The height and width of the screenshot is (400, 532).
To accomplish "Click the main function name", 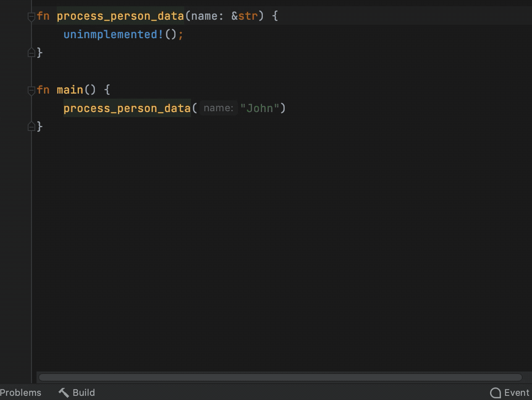I will (70, 90).
